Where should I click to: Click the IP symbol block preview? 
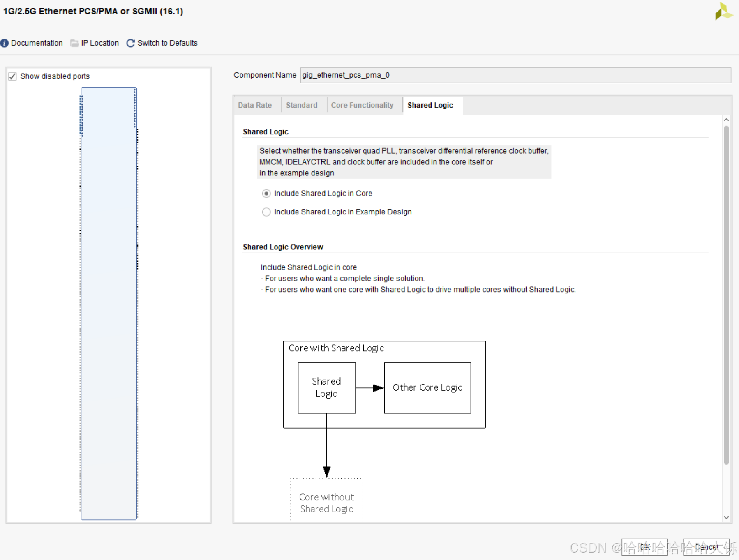click(x=109, y=303)
